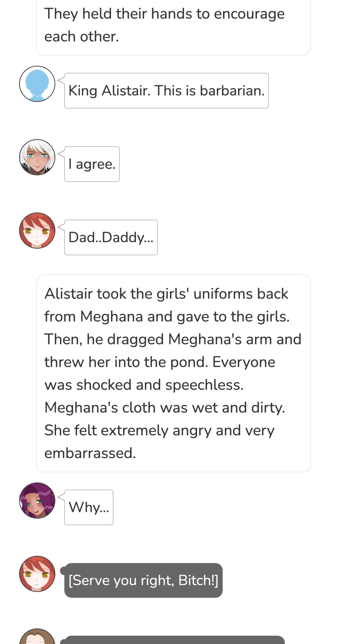Screen dimensions: 347x644
Task: Tap the brown-haired avatar at the bottom
Action: coord(37,637)
